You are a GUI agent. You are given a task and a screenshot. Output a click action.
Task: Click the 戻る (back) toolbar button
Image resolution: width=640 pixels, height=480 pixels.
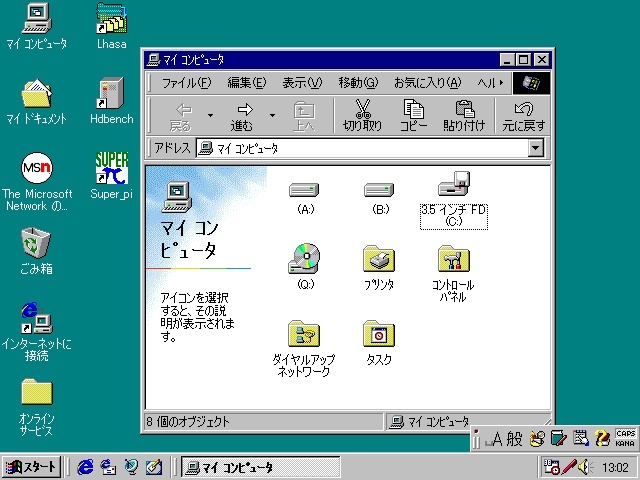(181, 116)
